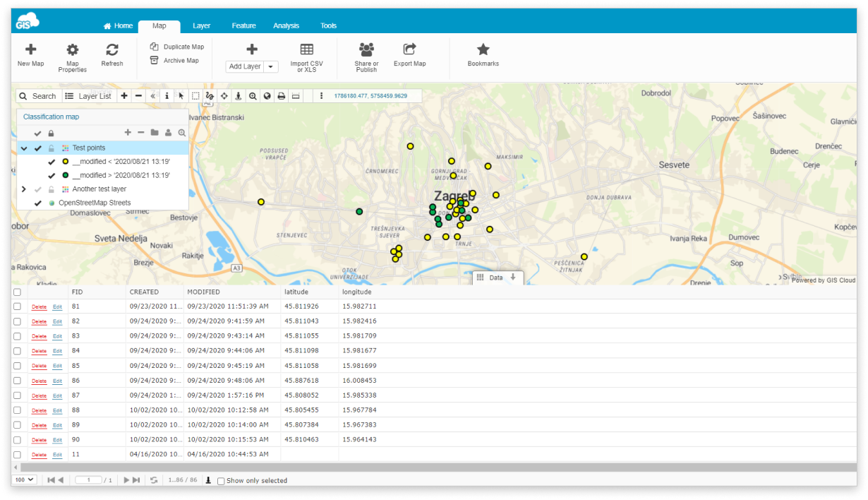Click the Info tool in the map toolbar

tap(167, 95)
